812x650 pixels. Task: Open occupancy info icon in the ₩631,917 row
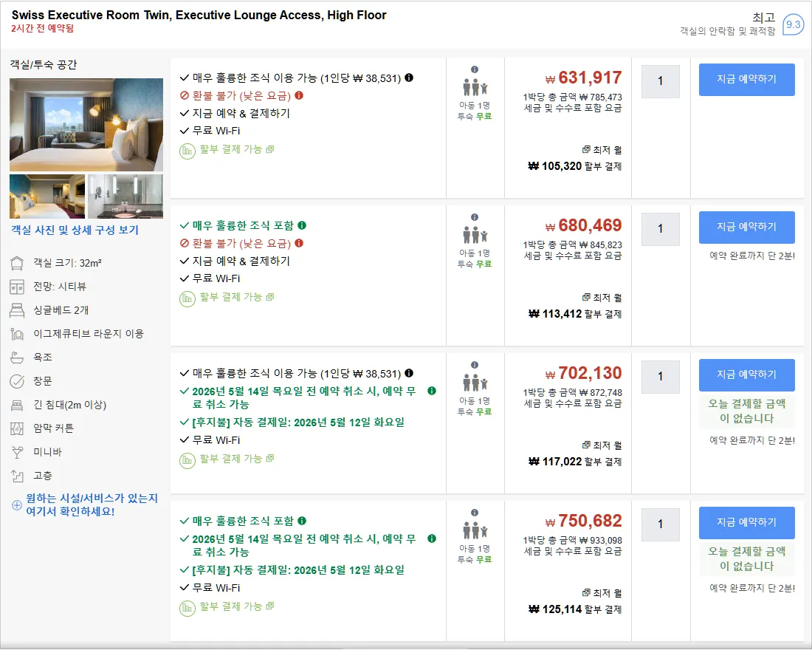(475, 69)
